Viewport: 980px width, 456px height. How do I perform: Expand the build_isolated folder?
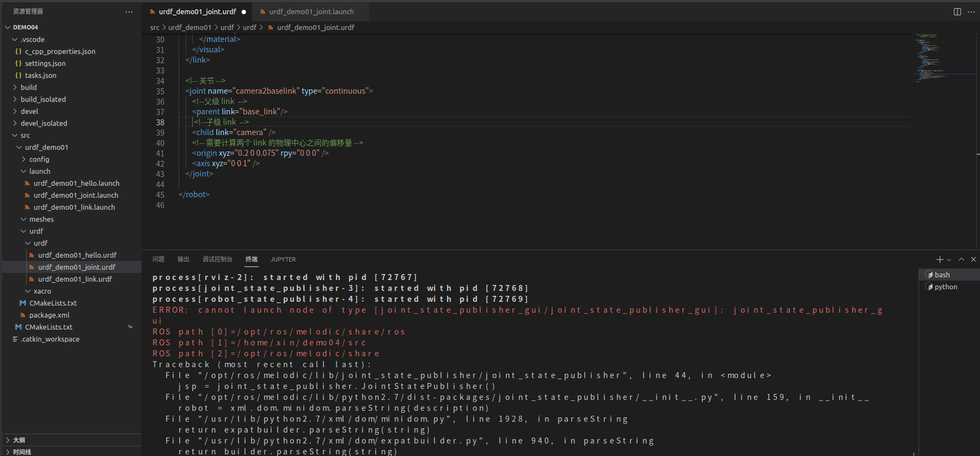15,99
